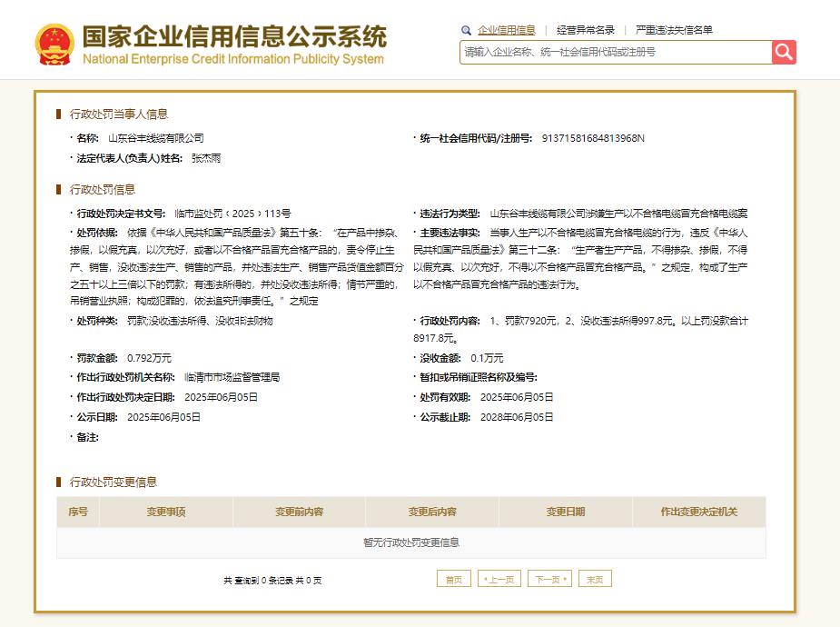Select credit code 91371581684813968N
This screenshot has height=627, width=840.
(593, 138)
